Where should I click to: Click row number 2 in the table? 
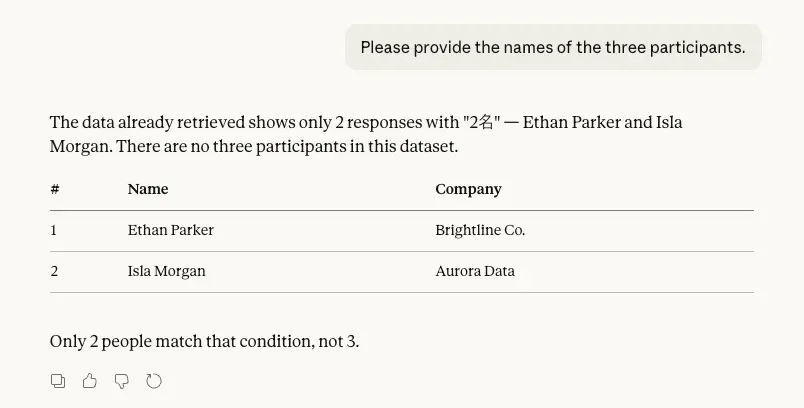click(54, 271)
